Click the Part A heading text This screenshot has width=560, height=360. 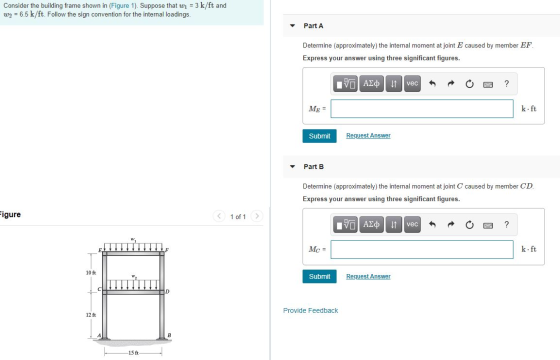tap(313, 26)
